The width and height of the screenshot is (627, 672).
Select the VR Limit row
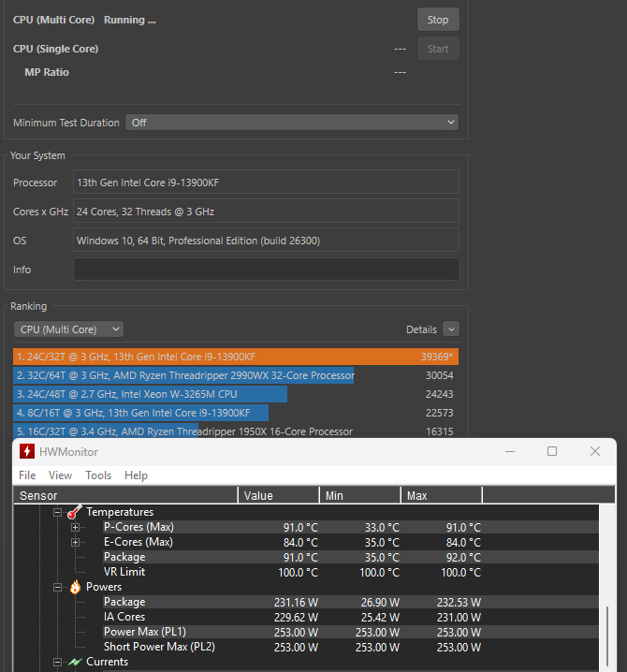351,572
